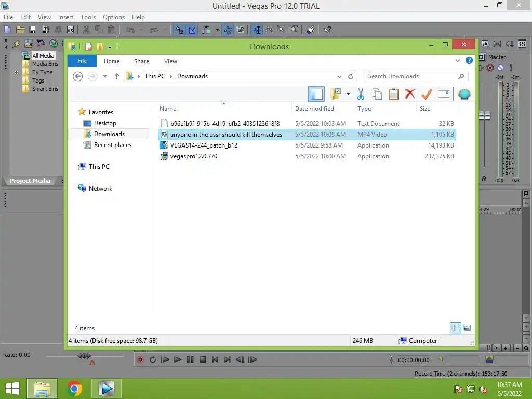Click the red Record button
Viewport: 532px width, 399px height.
pos(140,360)
